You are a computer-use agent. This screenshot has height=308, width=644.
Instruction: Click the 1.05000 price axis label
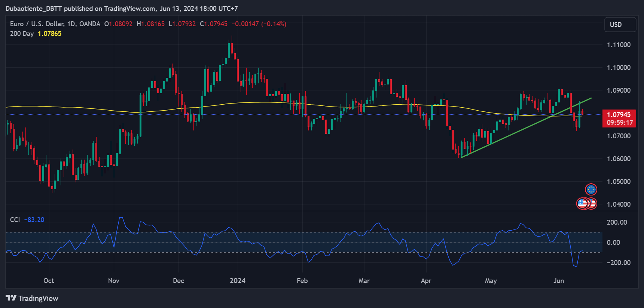tap(619, 182)
